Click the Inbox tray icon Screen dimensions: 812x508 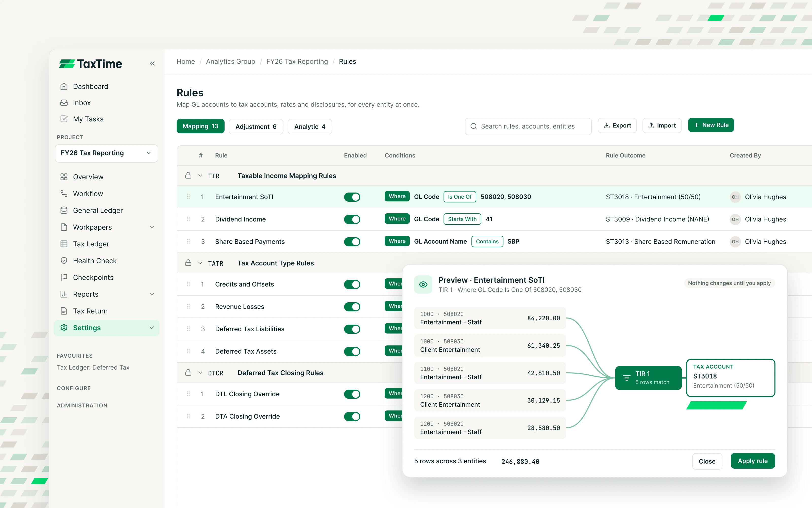64,102
